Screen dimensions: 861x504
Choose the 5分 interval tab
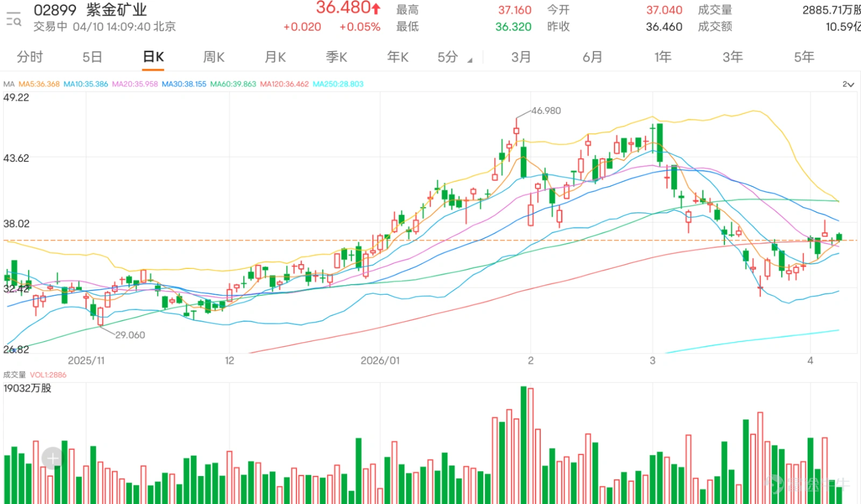[448, 57]
